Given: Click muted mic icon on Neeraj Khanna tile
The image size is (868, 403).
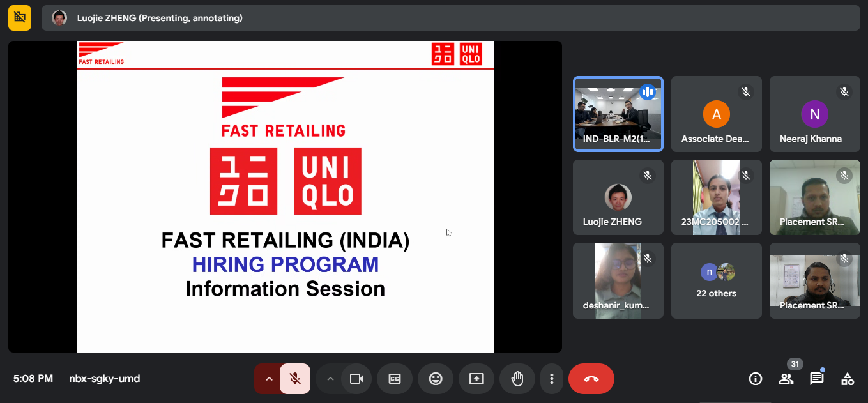Looking at the screenshot, I should 844,92.
